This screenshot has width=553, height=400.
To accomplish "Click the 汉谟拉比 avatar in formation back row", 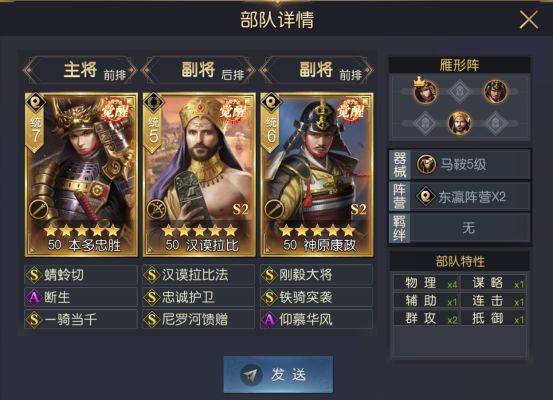I will 460,123.
